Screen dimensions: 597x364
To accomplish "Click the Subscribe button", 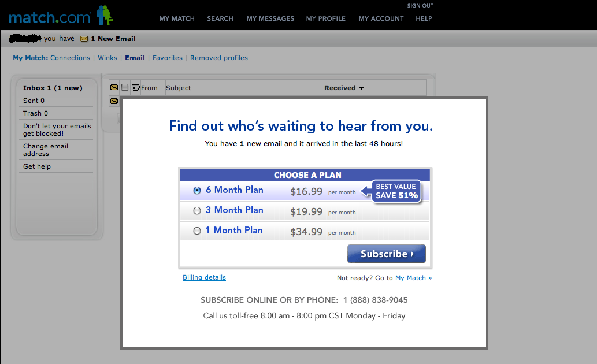I will (387, 254).
